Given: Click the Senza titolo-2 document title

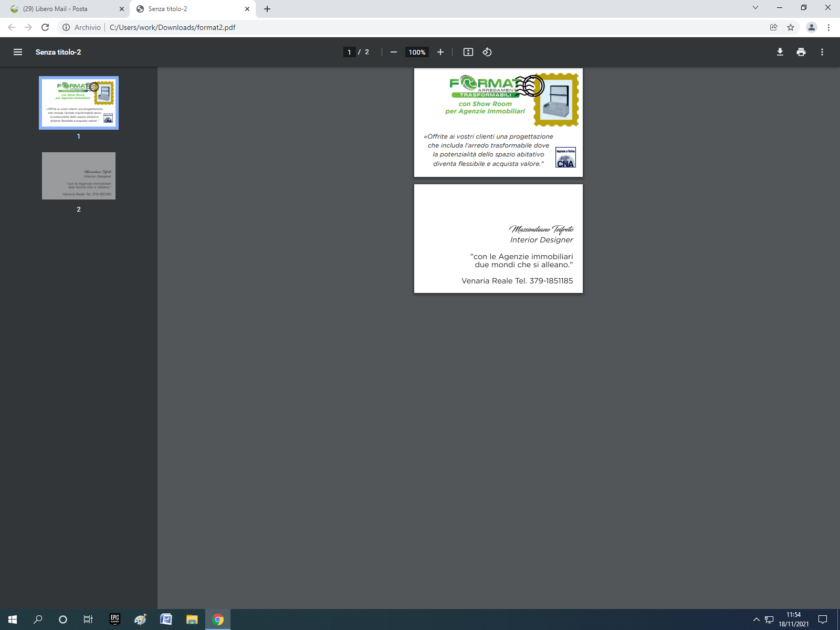Looking at the screenshot, I should coord(58,52).
